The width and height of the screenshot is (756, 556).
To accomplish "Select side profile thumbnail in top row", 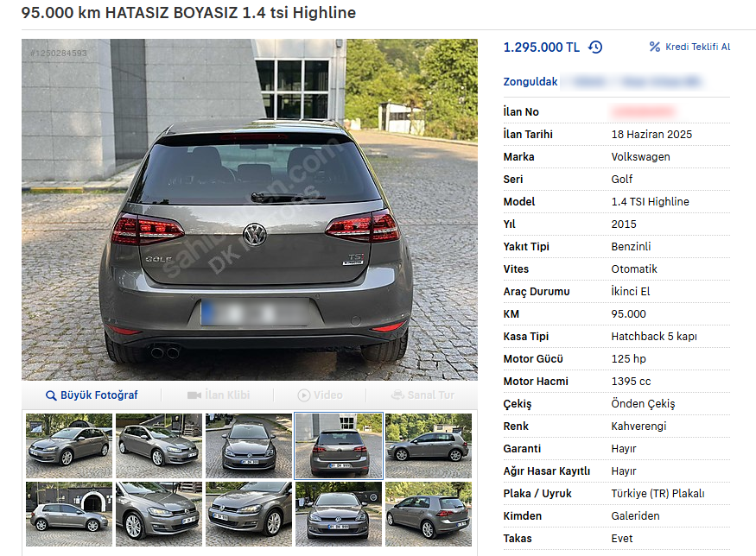I will 429,445.
